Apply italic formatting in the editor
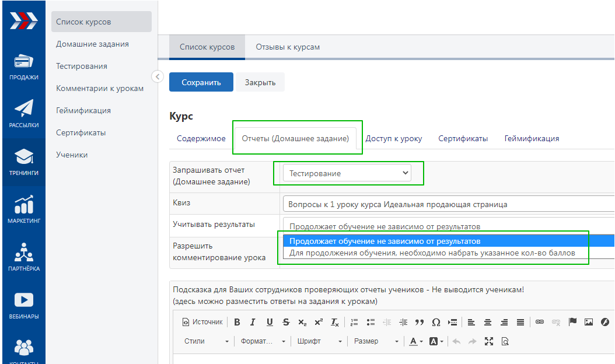 pyautogui.click(x=253, y=322)
